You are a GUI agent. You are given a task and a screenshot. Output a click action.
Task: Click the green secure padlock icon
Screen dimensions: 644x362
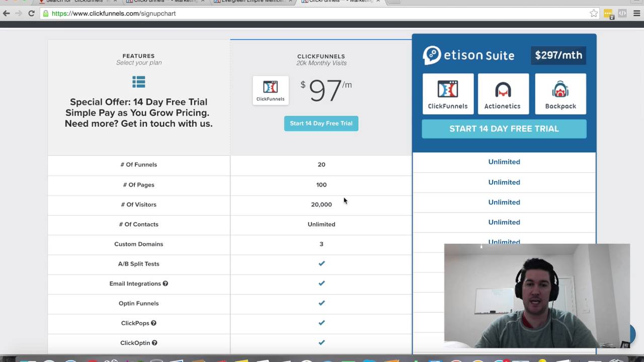[x=46, y=14]
